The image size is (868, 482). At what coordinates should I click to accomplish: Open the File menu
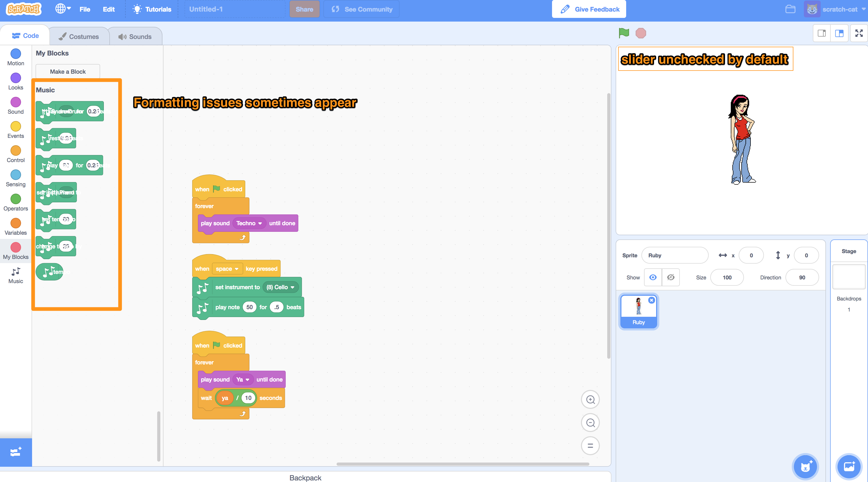pyautogui.click(x=85, y=9)
